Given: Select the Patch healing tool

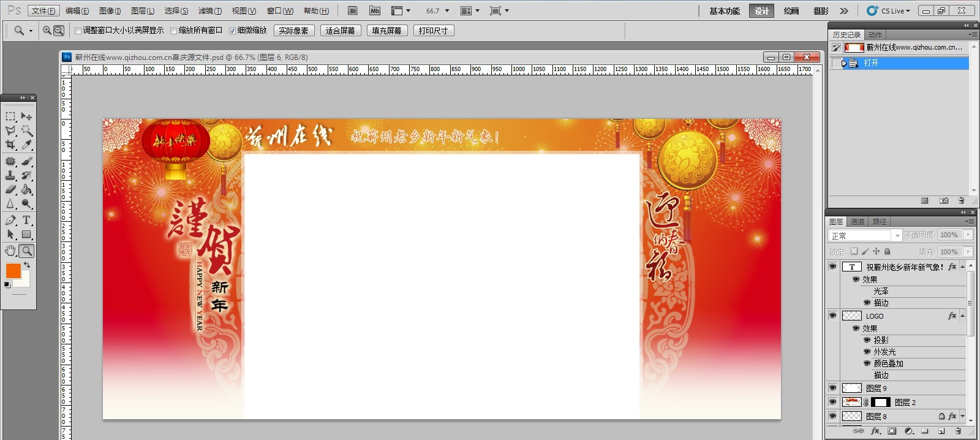Looking at the screenshot, I should pos(10,161).
